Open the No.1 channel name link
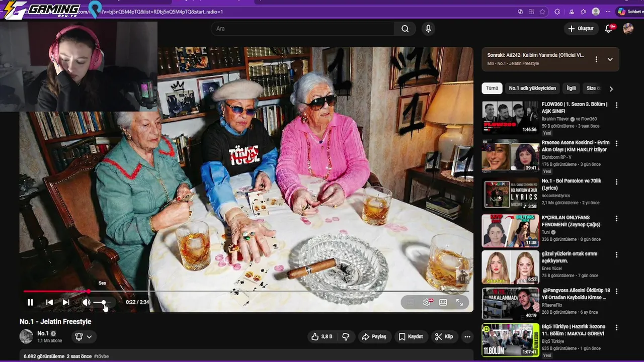 tap(43, 333)
